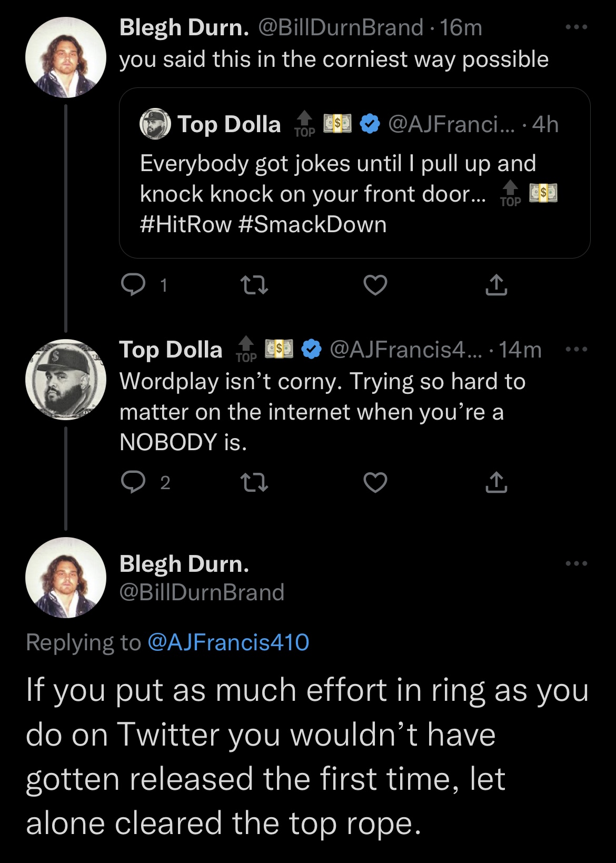Like Top Dolla's Wordplay tweet
This screenshot has width=616, height=863.
[x=375, y=482]
